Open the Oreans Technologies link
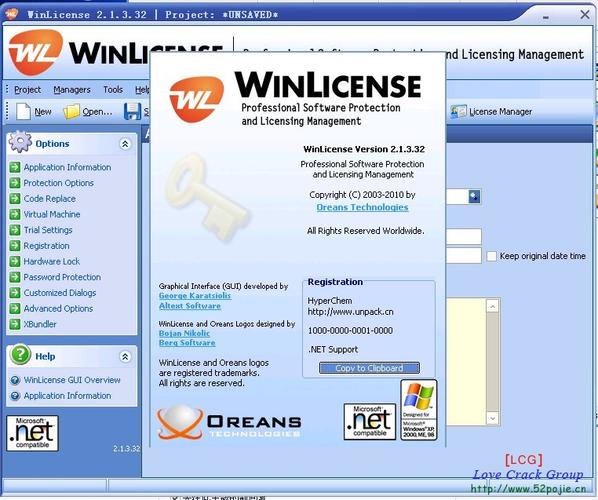Viewport: 598px width, 500px height. [x=362, y=207]
